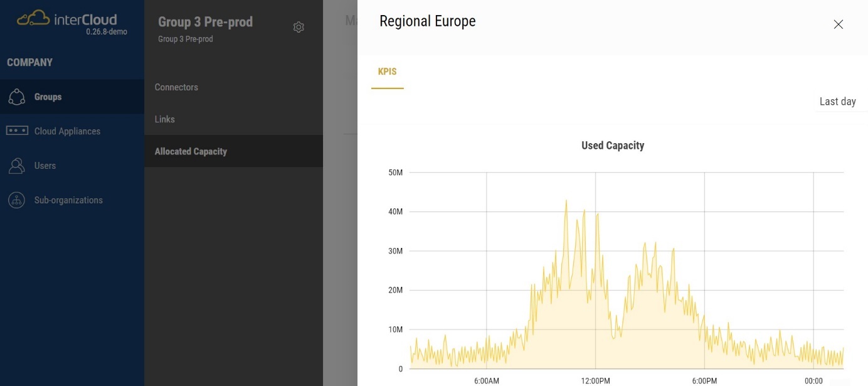Open the Connectors section
The width and height of the screenshot is (868, 386).
(x=176, y=87)
